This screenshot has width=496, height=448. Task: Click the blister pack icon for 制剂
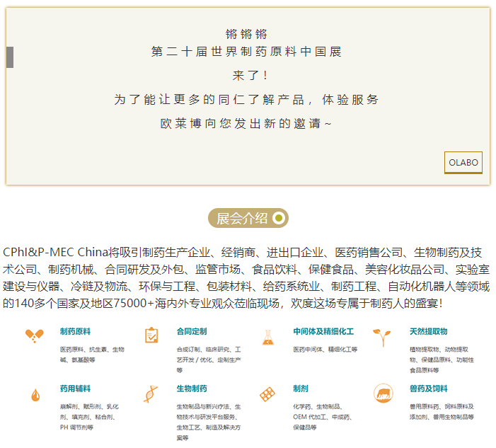pos(267,394)
